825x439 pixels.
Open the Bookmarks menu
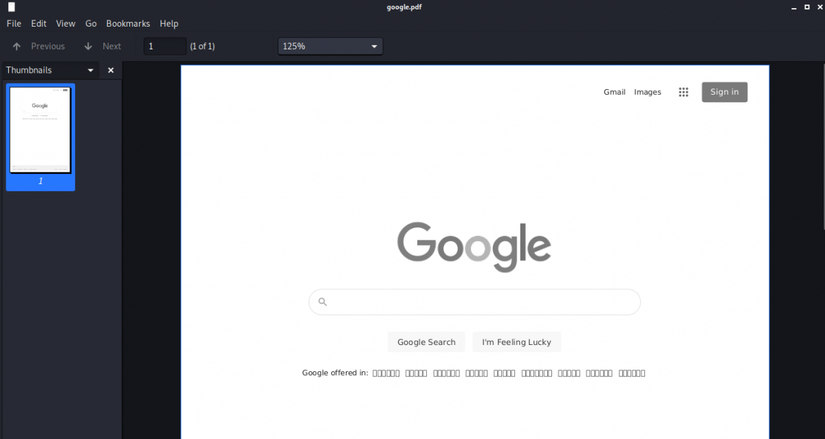128,24
